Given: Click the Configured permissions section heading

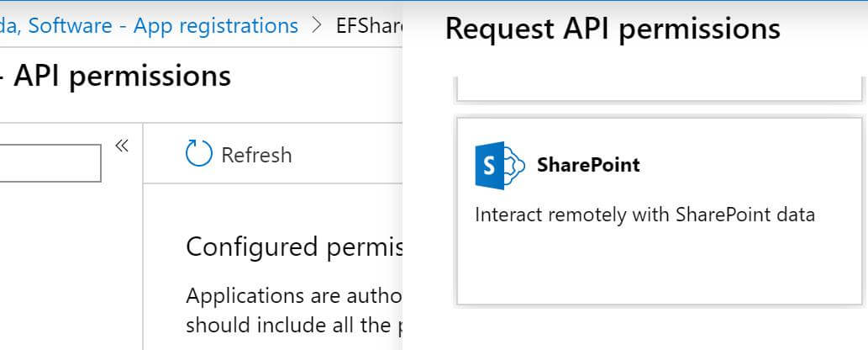Looking at the screenshot, I should (x=294, y=247).
